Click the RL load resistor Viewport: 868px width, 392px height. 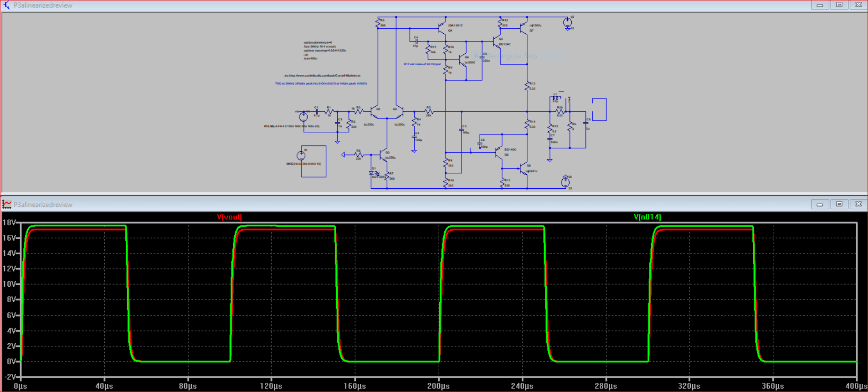click(x=570, y=126)
